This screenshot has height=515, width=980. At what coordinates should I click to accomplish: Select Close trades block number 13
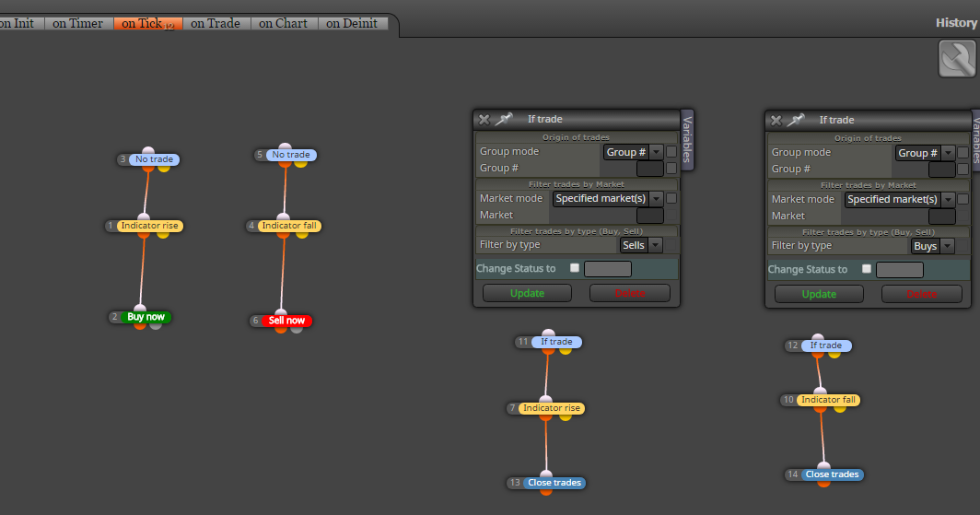tap(554, 483)
